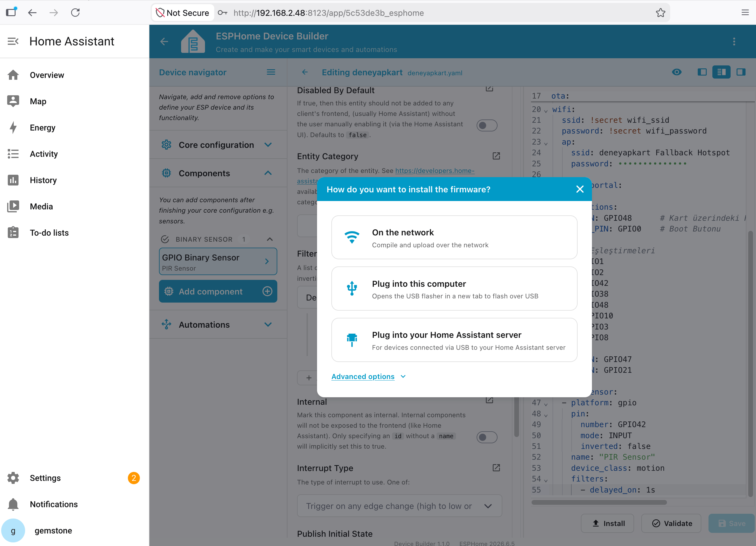Choose Plug into your Home Assistant server

pos(454,340)
